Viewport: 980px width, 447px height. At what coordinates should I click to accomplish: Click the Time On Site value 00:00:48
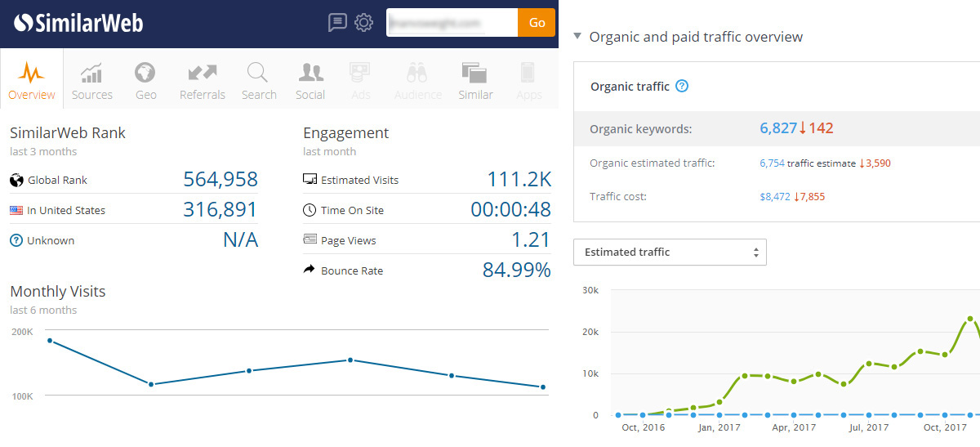pyautogui.click(x=510, y=210)
